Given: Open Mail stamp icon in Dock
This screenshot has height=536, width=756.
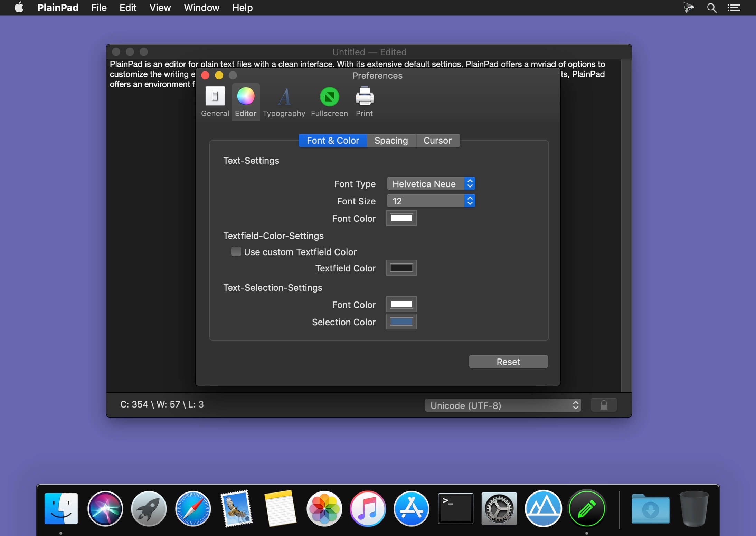Looking at the screenshot, I should coord(237,508).
